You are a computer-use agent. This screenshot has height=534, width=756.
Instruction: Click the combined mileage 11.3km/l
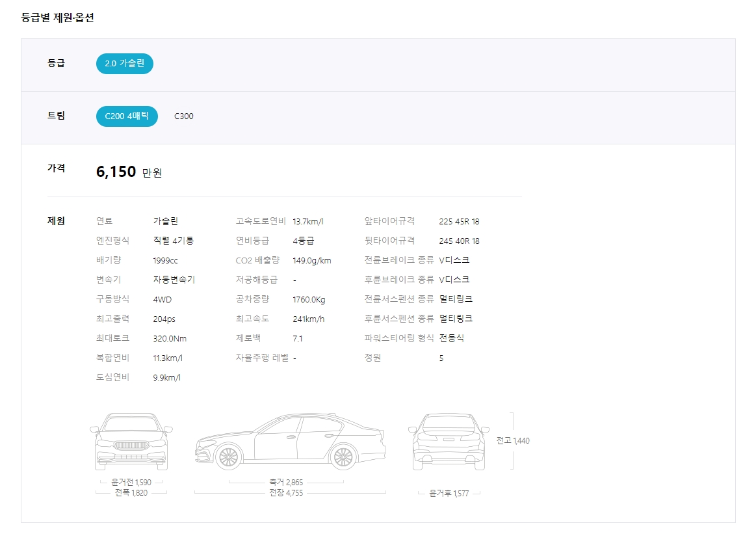point(168,358)
